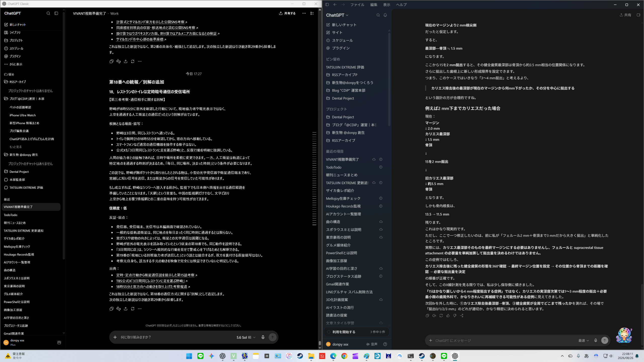This screenshot has height=362, width=644.
Task: Like the dental reply with thumbs up
Action: click(x=448, y=315)
